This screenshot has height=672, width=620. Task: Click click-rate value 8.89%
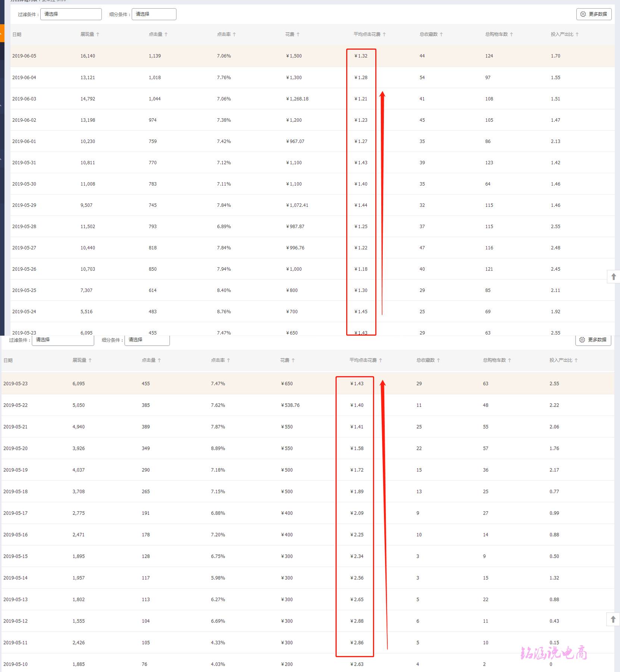[218, 448]
